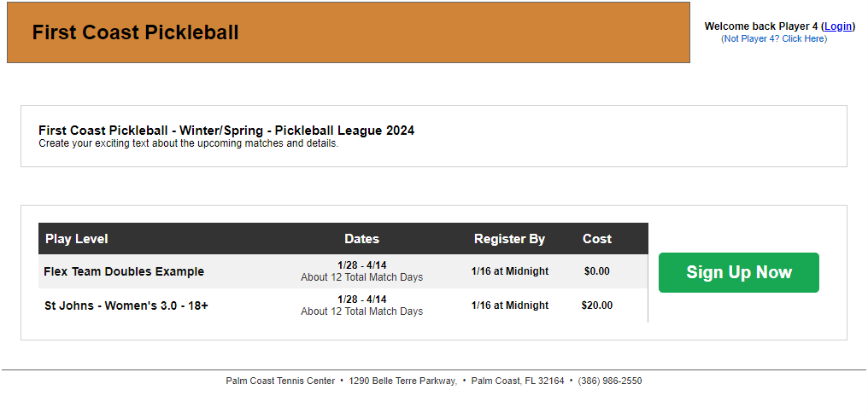The height and width of the screenshot is (413, 868).
Task: Click the $0.00 cost for Flex Team Doubles
Action: tap(597, 271)
